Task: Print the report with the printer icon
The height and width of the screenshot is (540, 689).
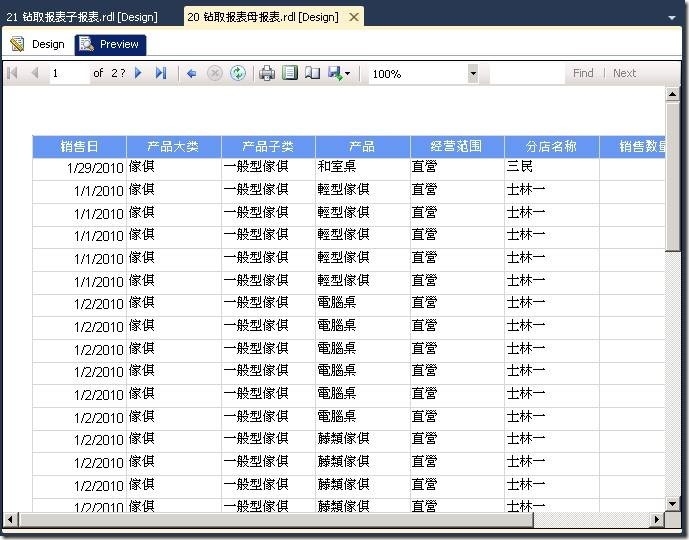Action: coord(267,73)
